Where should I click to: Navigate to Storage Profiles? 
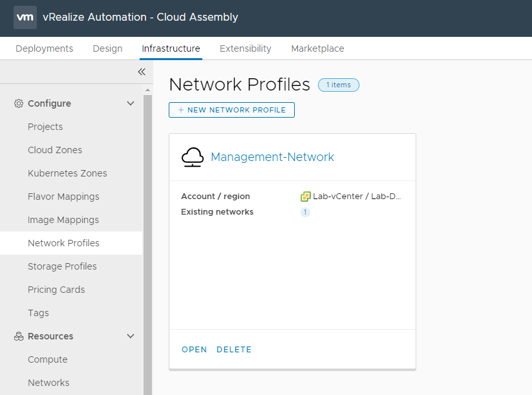click(x=62, y=266)
